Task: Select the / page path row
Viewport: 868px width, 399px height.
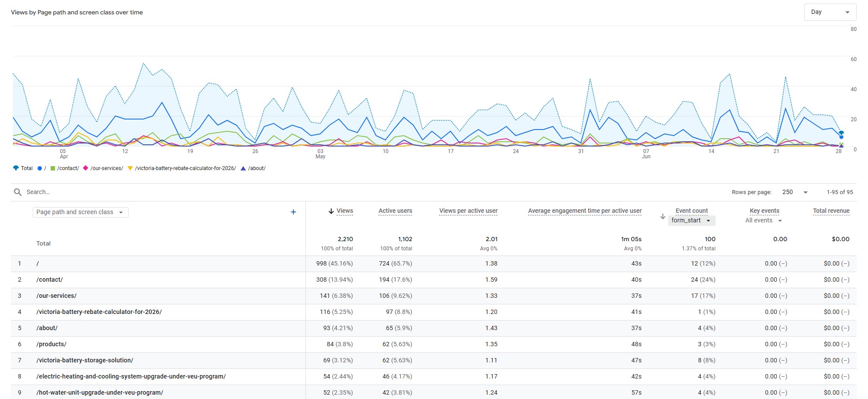Action: [x=433, y=263]
